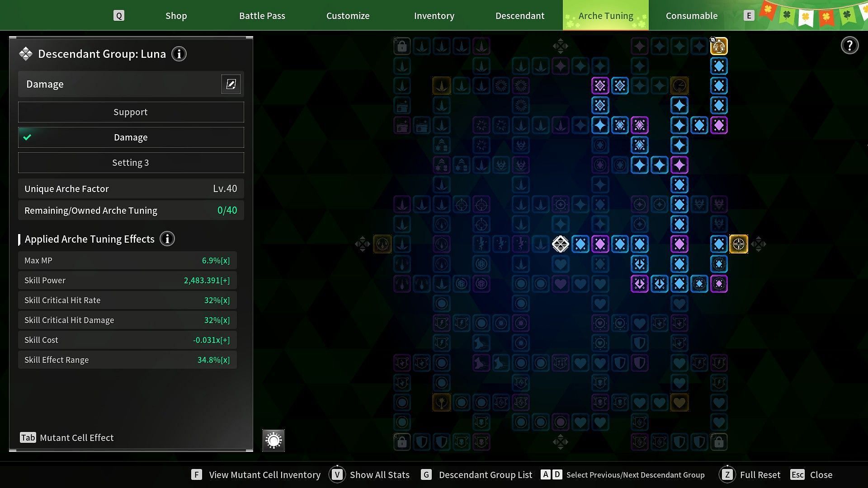
Task: Toggle the active purple starburst node
Action: [x=640, y=125]
